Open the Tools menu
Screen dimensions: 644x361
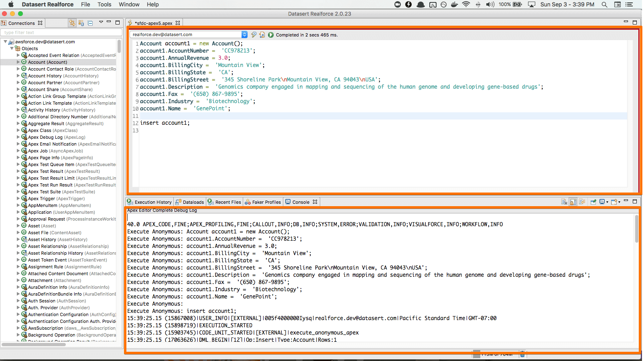104,4
